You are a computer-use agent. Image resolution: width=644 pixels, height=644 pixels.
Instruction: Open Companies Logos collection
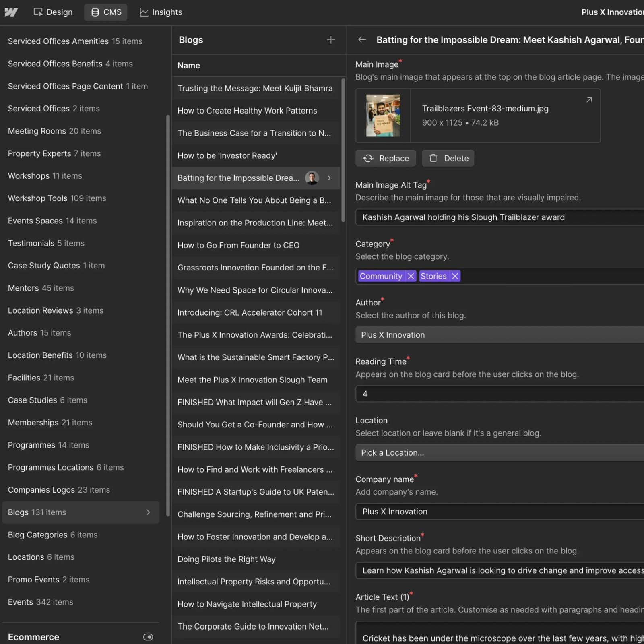(59, 490)
